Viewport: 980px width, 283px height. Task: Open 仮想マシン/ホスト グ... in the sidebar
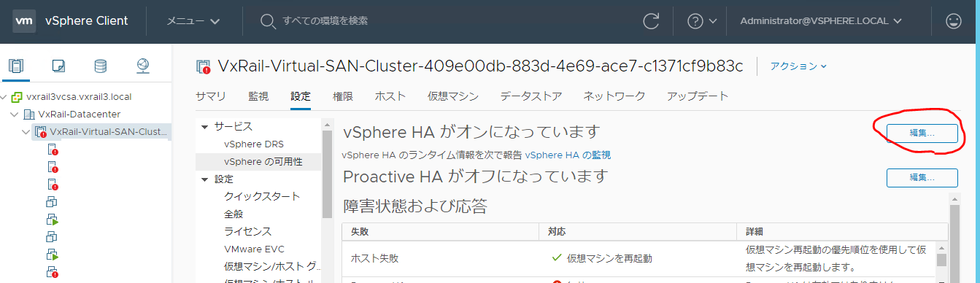coord(272,267)
